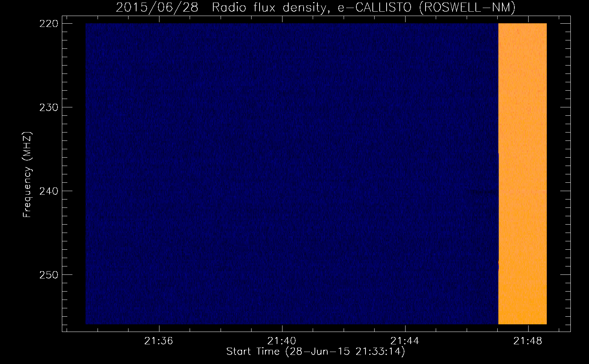Image resolution: width=589 pixels, height=364 pixels.
Task: Click the 230 frequency tick label
Action: coord(48,107)
